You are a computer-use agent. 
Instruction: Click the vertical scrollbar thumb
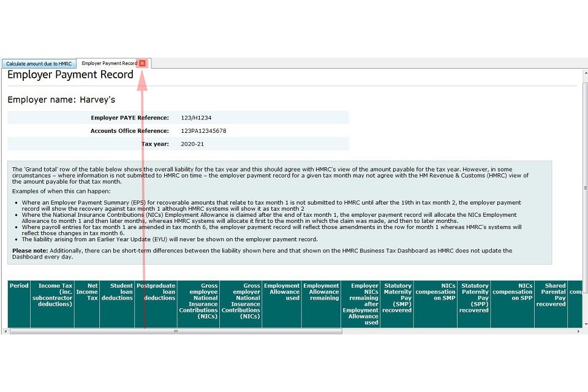586,187
